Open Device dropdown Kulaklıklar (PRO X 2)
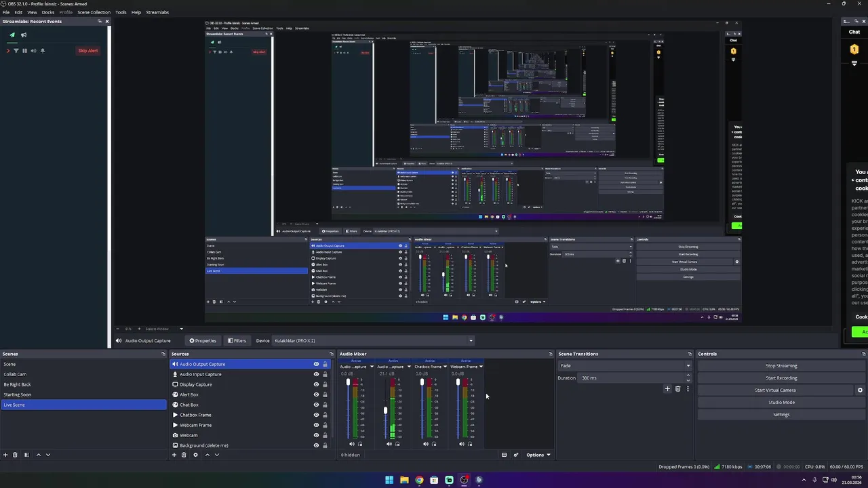 tap(374, 341)
